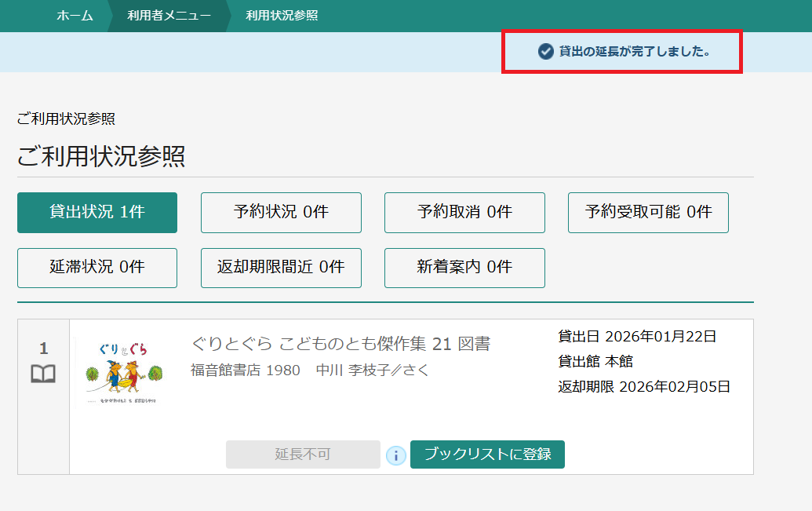Click the greyed-out 延長不可 button
Screen dimensions: 812x511
(303, 454)
